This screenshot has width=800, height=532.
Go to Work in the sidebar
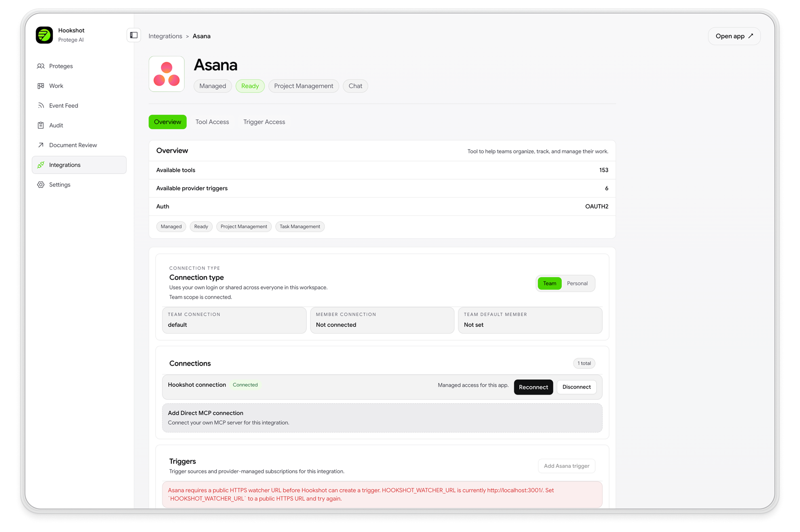pos(79,86)
